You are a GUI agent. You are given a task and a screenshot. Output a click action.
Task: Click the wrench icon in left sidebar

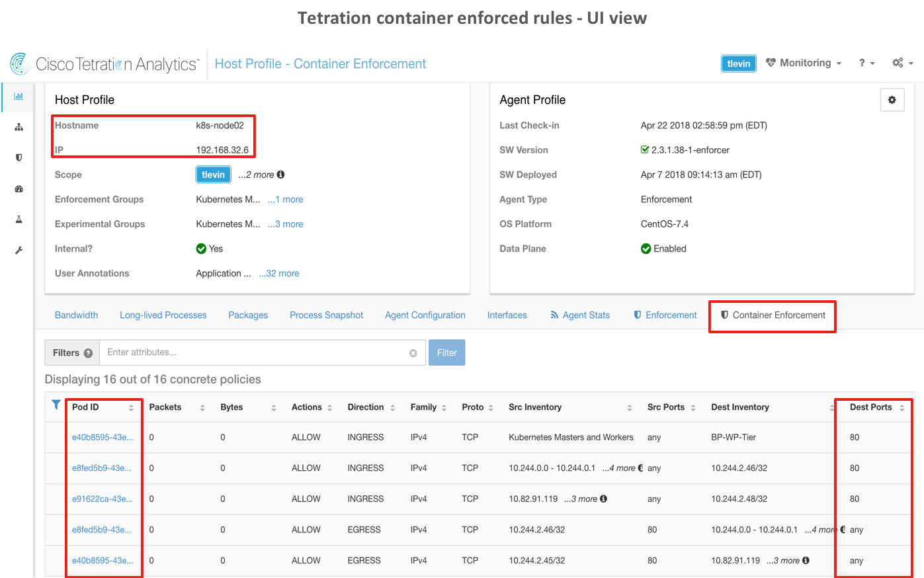pyautogui.click(x=19, y=250)
